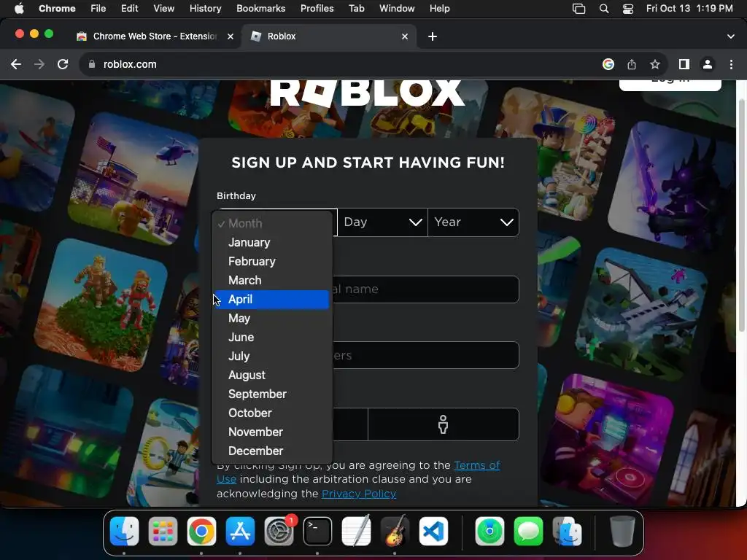View site info lock icon

92,64
